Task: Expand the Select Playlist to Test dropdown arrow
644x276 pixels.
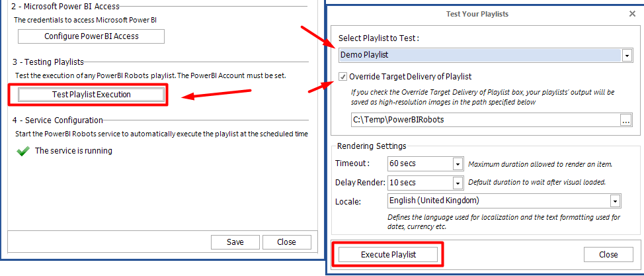Action: [626, 56]
